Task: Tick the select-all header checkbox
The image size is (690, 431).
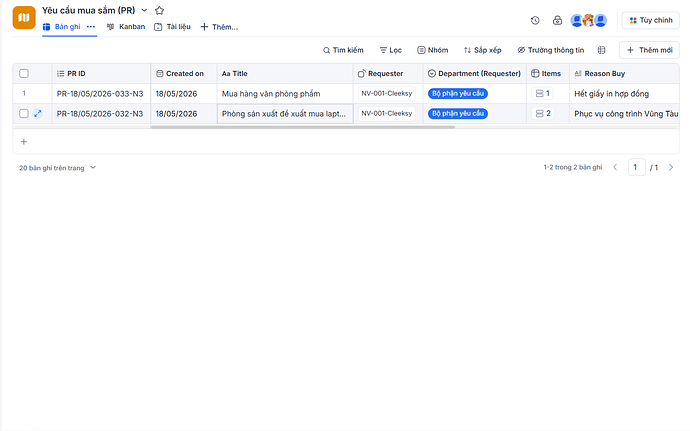Action: [24, 74]
